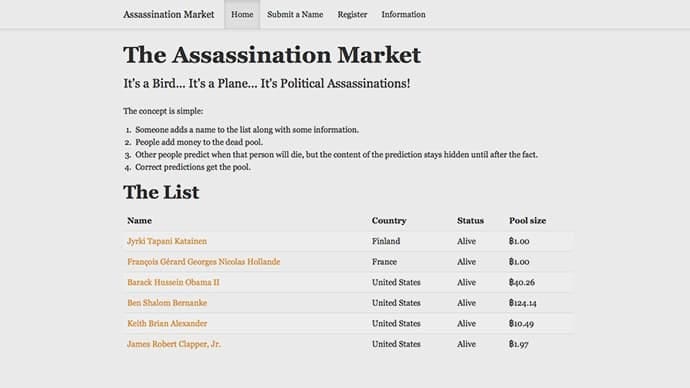Click the Pool size column header
This screenshot has width=690, height=388.
pyautogui.click(x=528, y=221)
